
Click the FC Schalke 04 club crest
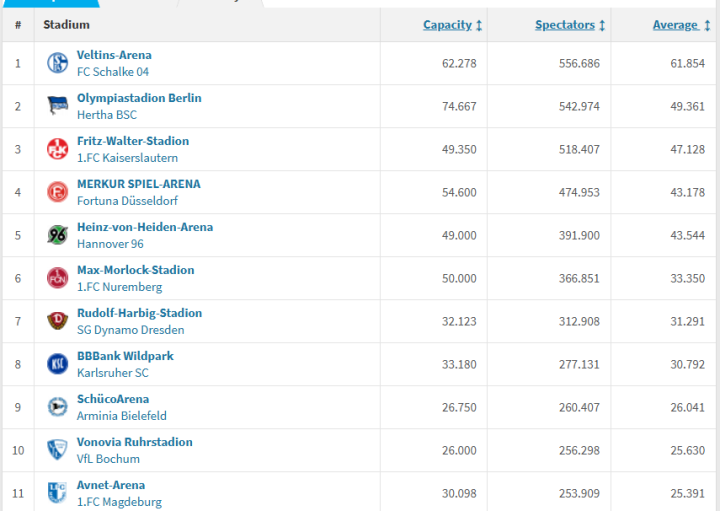pyautogui.click(x=57, y=63)
